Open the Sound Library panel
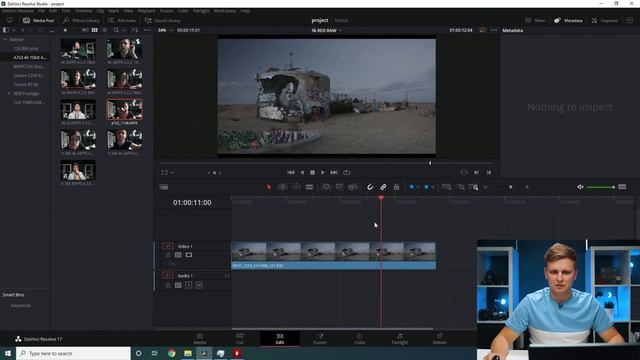This screenshot has height=360, width=640. pyautogui.click(x=162, y=20)
